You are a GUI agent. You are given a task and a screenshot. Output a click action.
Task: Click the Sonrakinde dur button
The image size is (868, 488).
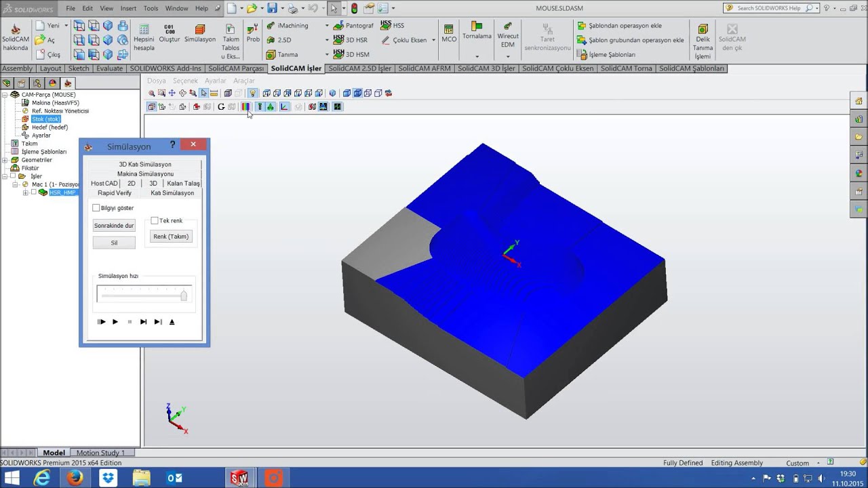(114, 226)
